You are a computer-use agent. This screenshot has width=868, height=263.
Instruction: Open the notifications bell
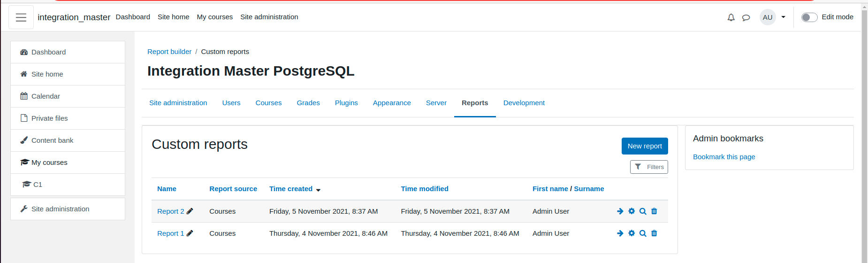pos(731,17)
